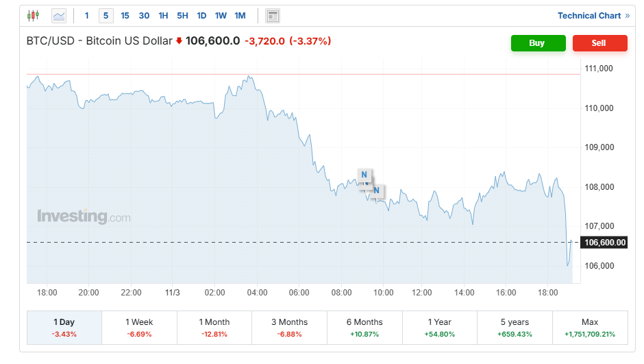This screenshot has height=364, width=644.
Task: Set the interval to 1 minute
Action: (x=86, y=15)
